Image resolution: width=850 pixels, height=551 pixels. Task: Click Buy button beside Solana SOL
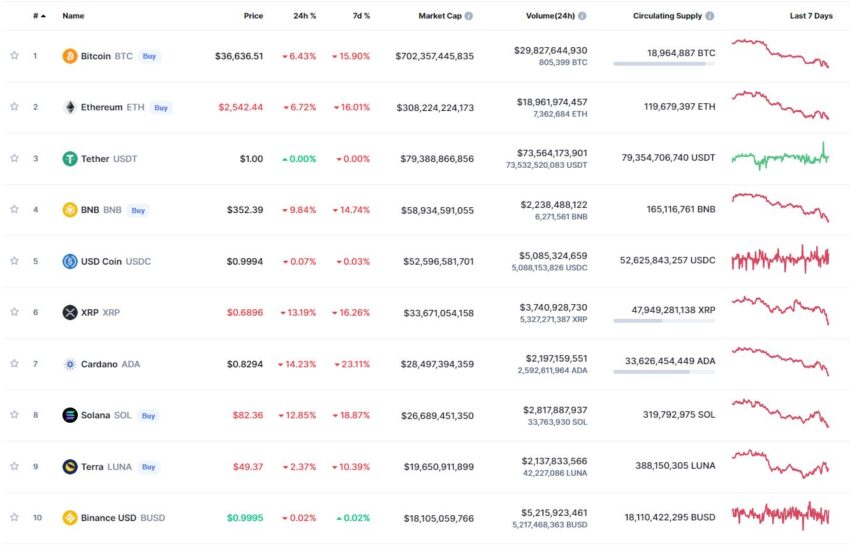click(149, 415)
